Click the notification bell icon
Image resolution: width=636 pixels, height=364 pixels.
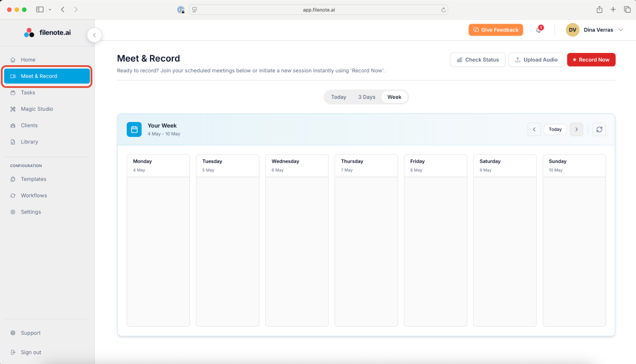(x=538, y=30)
